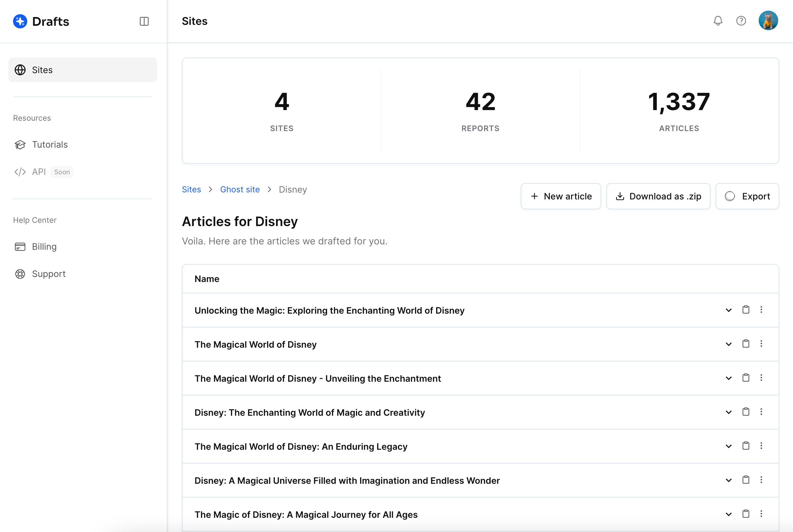Open 'The Magical World of Disney: An Enduring Legacy' title
The width and height of the screenshot is (793, 532).
tap(301, 446)
